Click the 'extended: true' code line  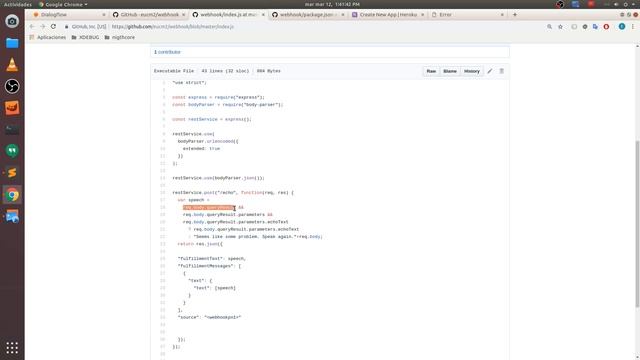tap(201, 149)
